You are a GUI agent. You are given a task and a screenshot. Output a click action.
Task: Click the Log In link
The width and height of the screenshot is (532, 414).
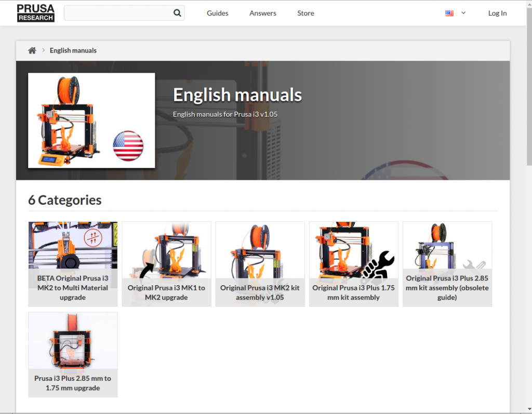click(497, 13)
